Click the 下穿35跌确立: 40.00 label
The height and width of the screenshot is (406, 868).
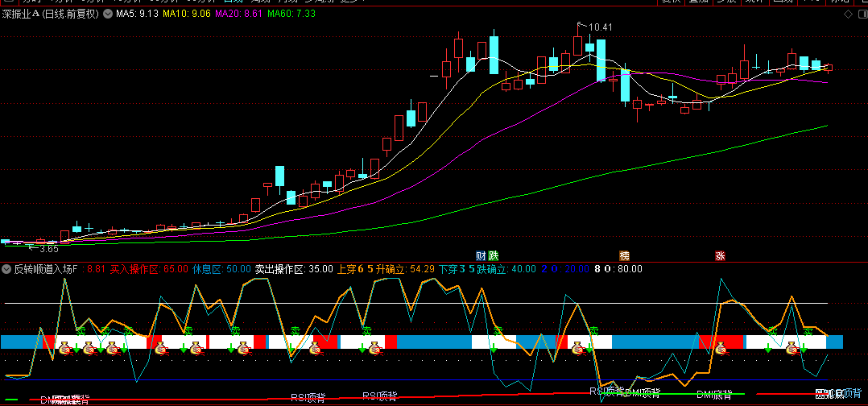point(487,269)
